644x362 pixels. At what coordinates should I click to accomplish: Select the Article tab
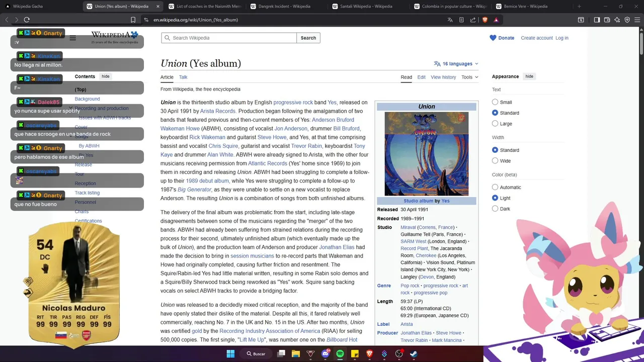click(x=167, y=77)
